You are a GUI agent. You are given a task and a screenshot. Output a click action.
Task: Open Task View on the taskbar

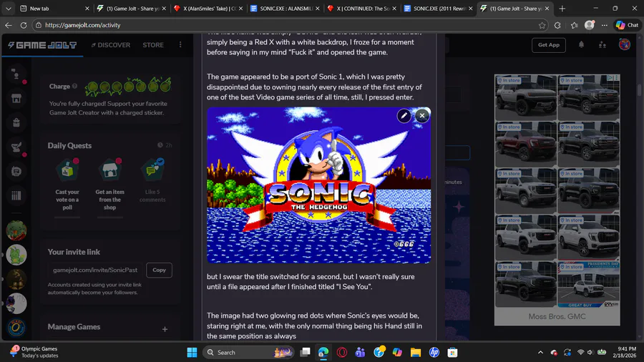305,352
